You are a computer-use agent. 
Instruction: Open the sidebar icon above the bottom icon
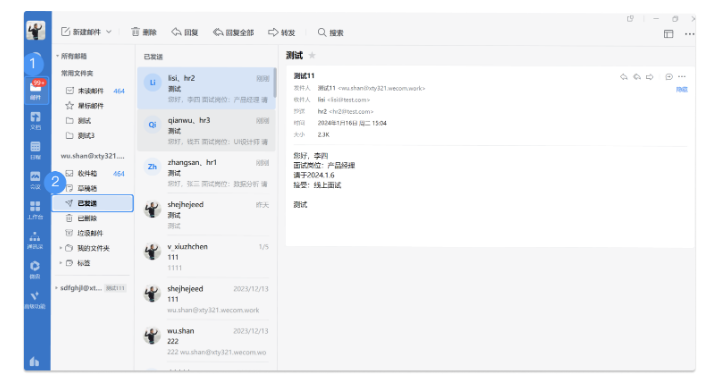(x=35, y=300)
